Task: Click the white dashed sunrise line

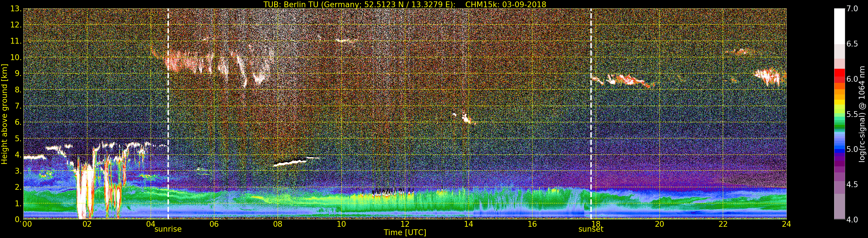Action: pos(168,114)
